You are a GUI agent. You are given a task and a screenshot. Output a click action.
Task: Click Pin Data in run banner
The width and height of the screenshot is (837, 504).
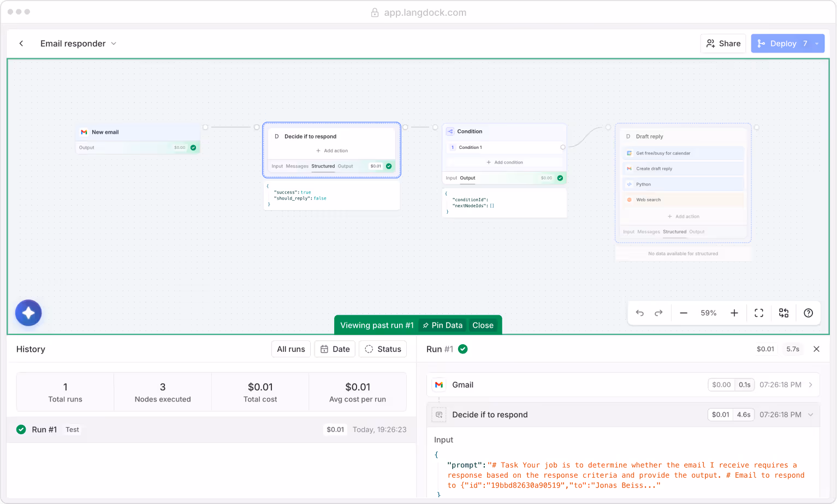pyautogui.click(x=443, y=325)
